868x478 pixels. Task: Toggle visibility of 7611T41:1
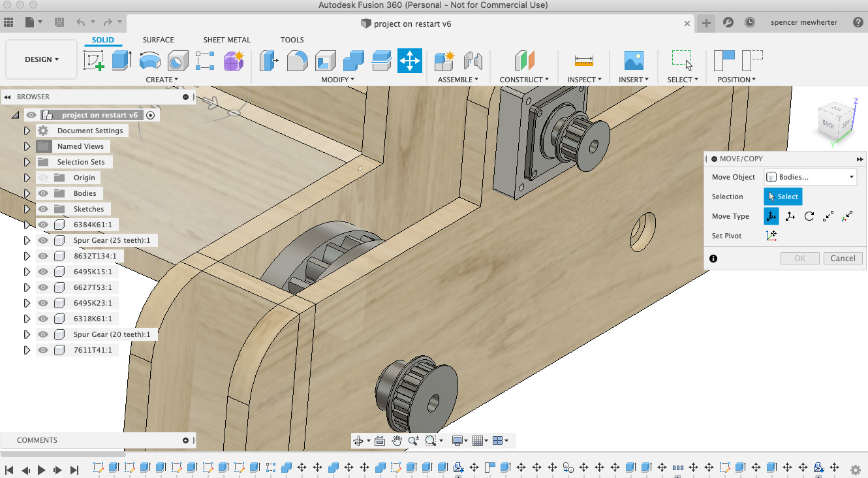point(44,350)
